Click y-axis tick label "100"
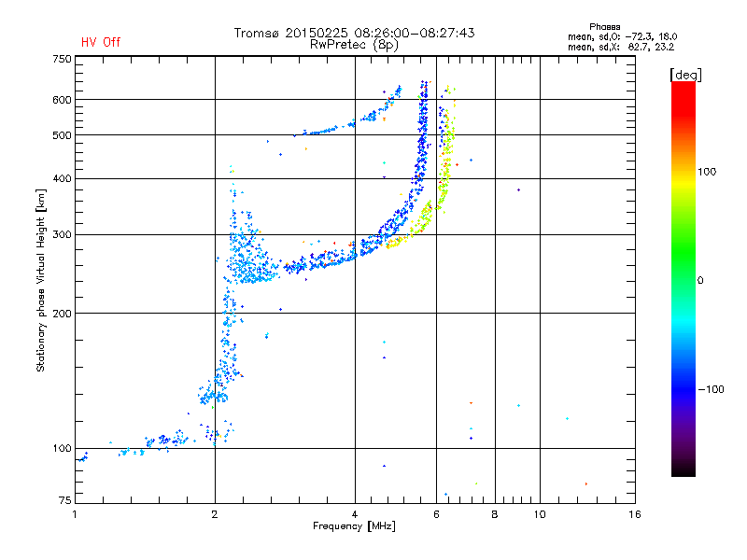Screen dimensions: 747x560 point(62,448)
